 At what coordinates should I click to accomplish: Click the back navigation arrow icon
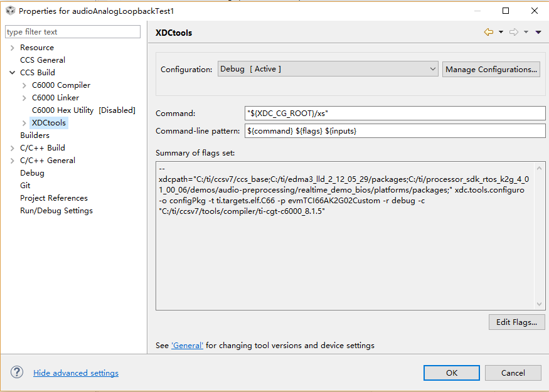tap(489, 32)
